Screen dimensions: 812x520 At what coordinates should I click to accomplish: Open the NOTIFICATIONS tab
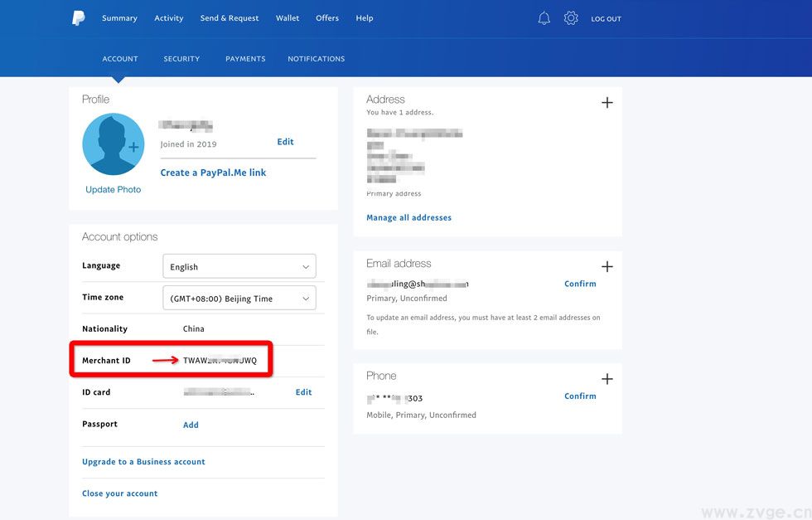tap(316, 58)
